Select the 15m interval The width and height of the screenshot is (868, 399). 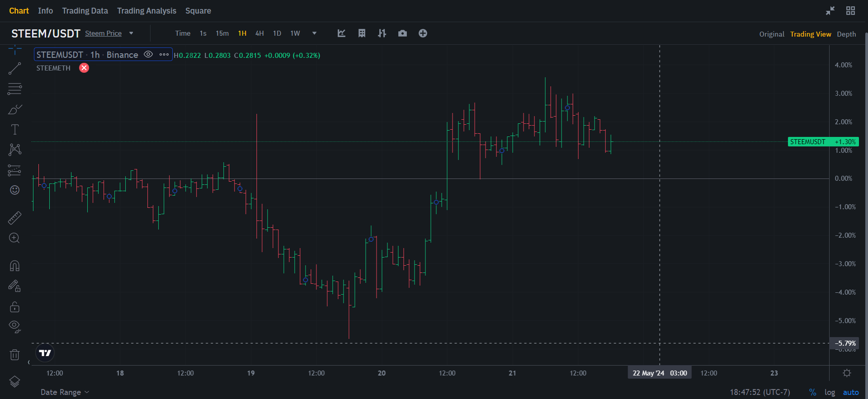(222, 33)
